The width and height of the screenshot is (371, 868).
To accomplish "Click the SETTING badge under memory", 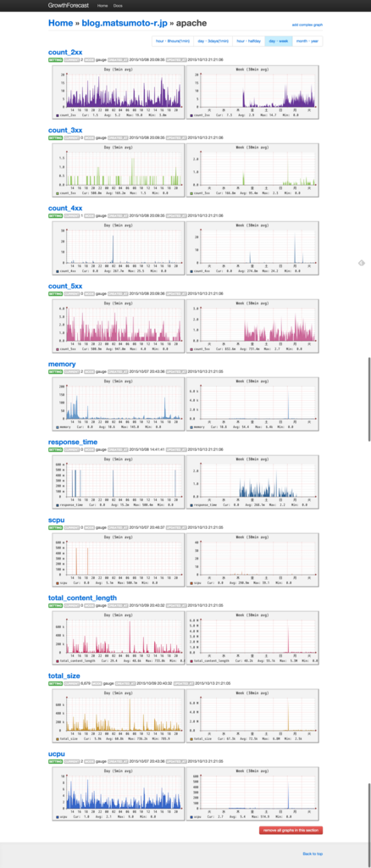I will 55,371.
